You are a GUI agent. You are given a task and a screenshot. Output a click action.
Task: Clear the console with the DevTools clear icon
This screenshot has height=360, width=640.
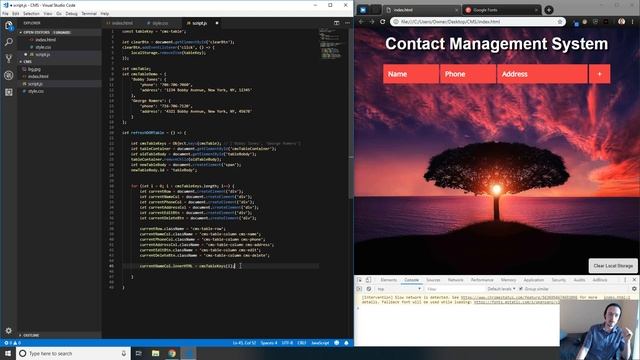369,289
